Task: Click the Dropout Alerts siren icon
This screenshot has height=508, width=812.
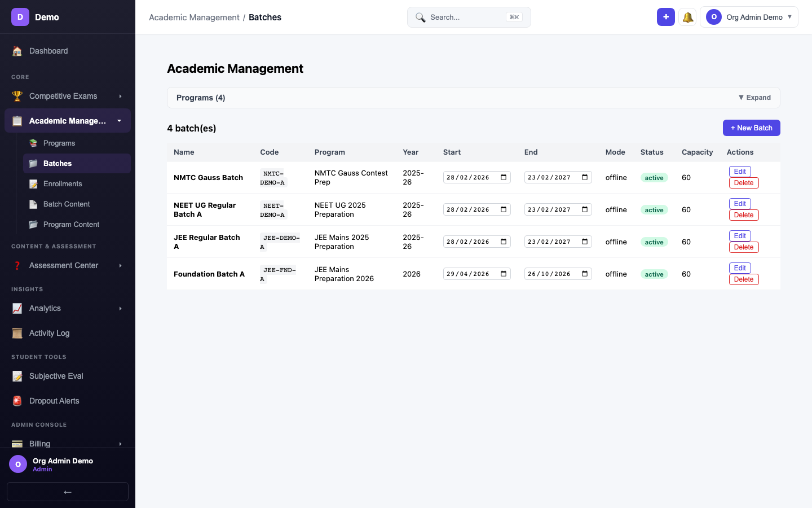Action: coord(17,401)
